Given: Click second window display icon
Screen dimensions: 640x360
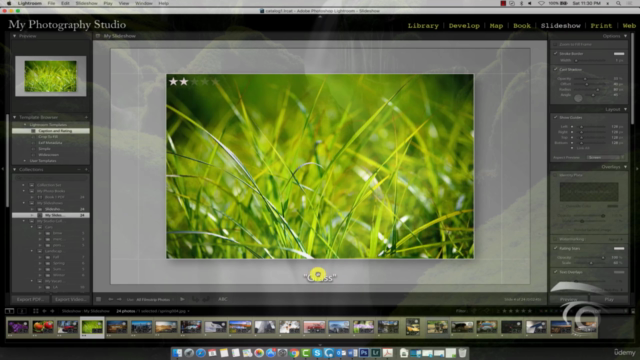Looking at the screenshot, I should pyautogui.click(x=22, y=311).
